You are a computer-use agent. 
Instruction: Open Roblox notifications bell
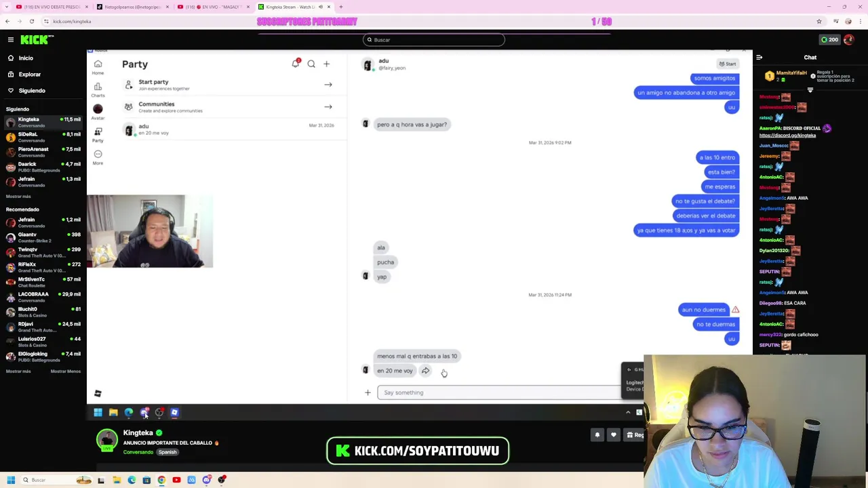tap(296, 64)
